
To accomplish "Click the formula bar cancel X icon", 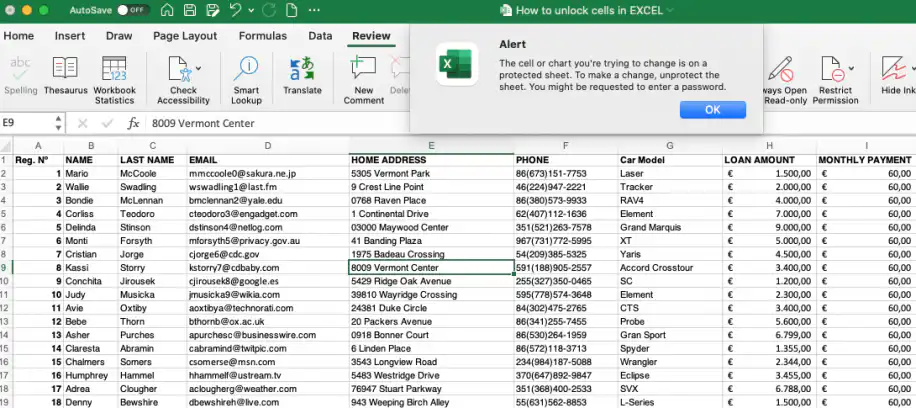I will (82, 123).
